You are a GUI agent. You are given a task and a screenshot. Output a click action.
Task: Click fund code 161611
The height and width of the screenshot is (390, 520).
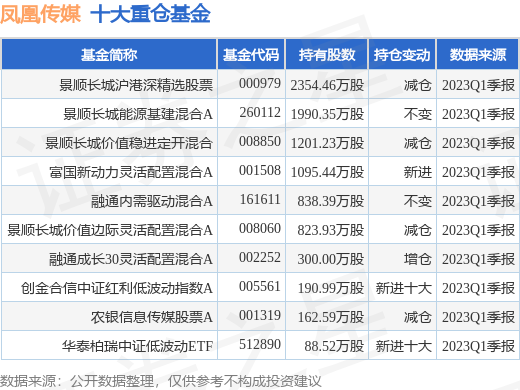tap(260, 199)
